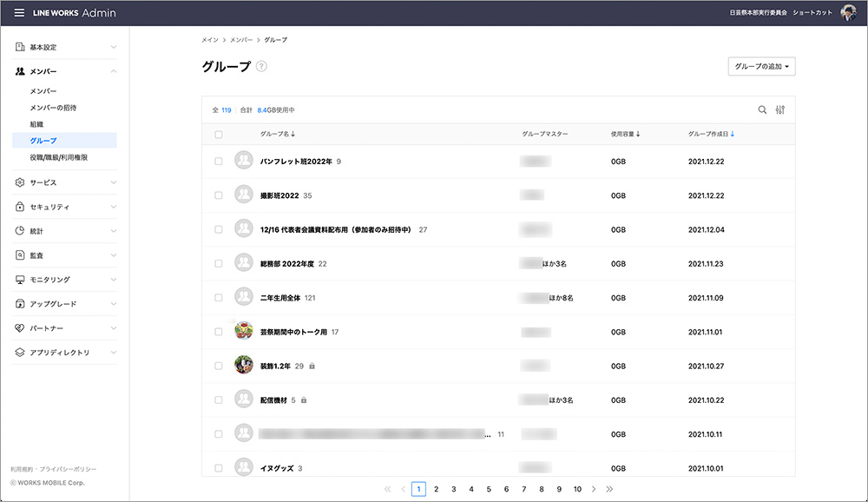Viewport: 868px width, 502px height.
Task: Click the search magnifier icon
Action: 762,110
